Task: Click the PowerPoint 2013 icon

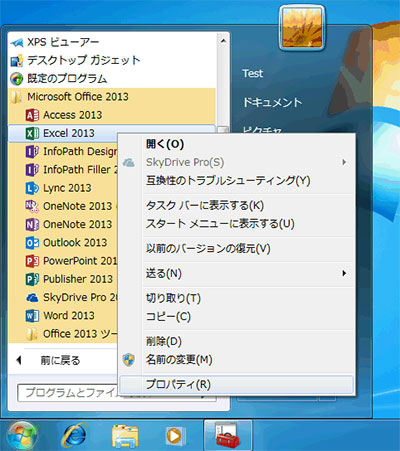Action: (x=32, y=261)
